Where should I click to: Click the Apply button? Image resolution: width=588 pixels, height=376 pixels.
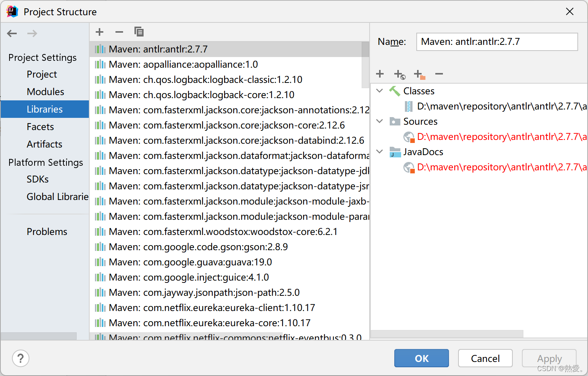coord(549,358)
